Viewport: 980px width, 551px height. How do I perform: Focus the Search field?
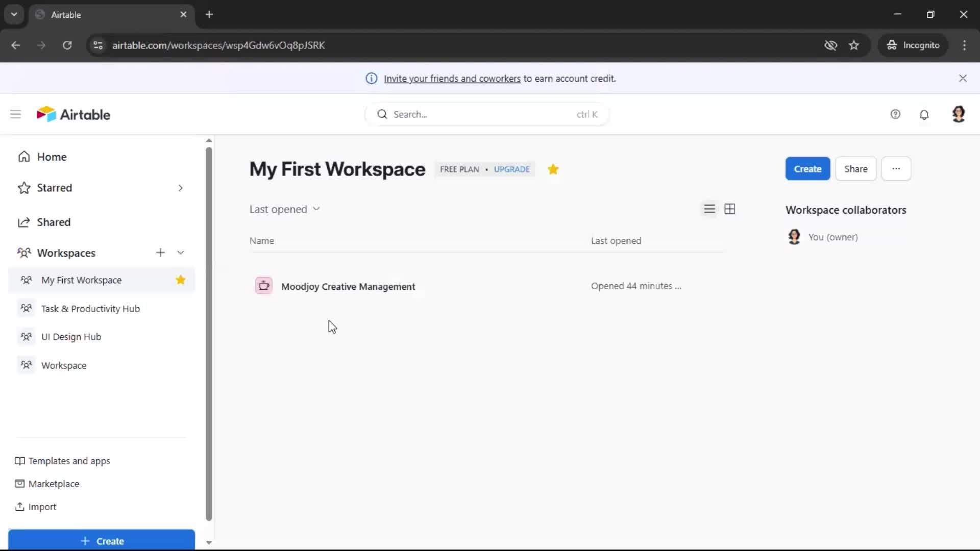pyautogui.click(x=486, y=114)
